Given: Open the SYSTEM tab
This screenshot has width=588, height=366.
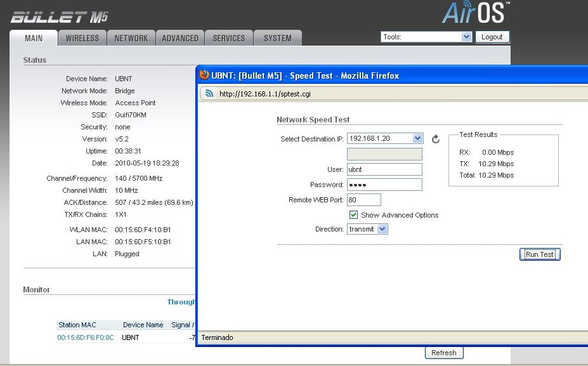Looking at the screenshot, I should tap(278, 38).
